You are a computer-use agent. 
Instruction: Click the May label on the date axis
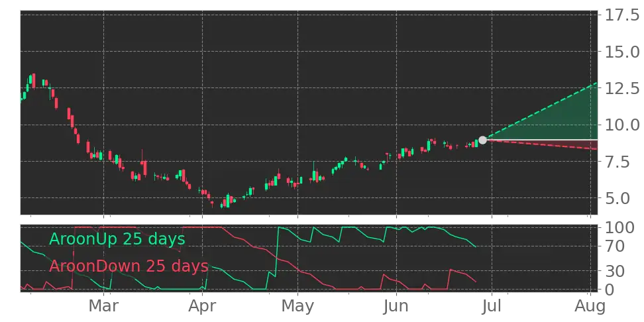[297, 306]
